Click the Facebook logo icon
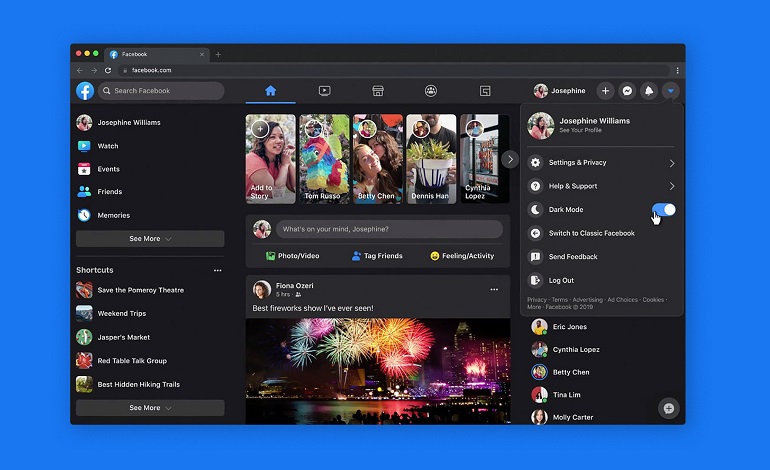Screen dimensions: 770x470 [x=85, y=91]
